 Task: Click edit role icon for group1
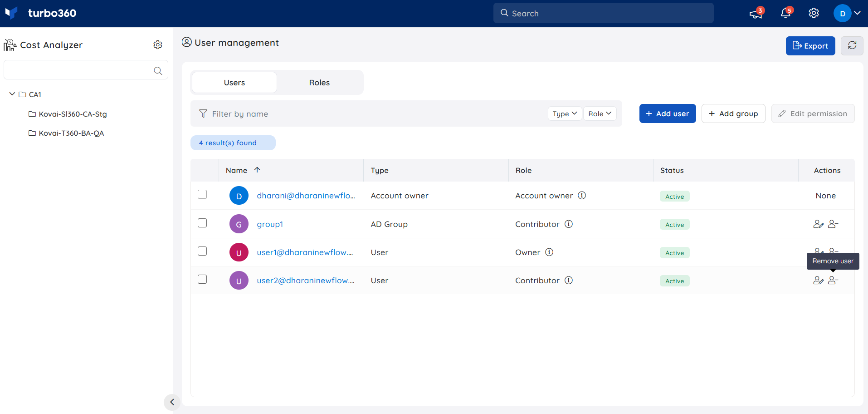click(818, 224)
